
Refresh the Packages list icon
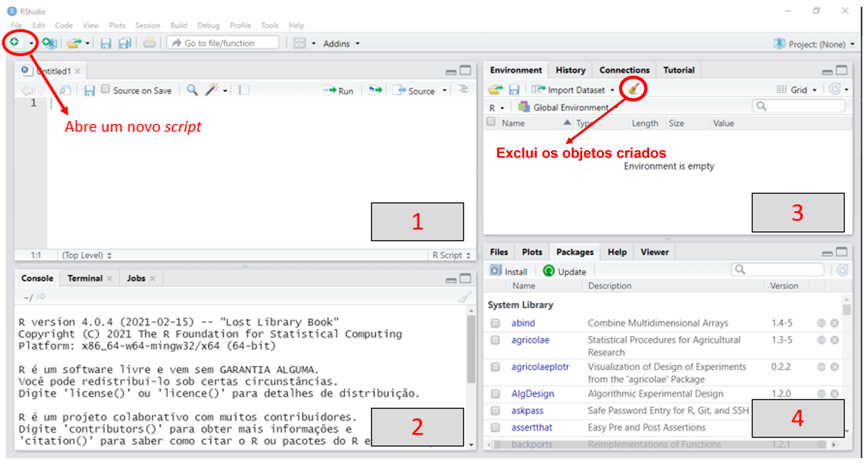[843, 269]
